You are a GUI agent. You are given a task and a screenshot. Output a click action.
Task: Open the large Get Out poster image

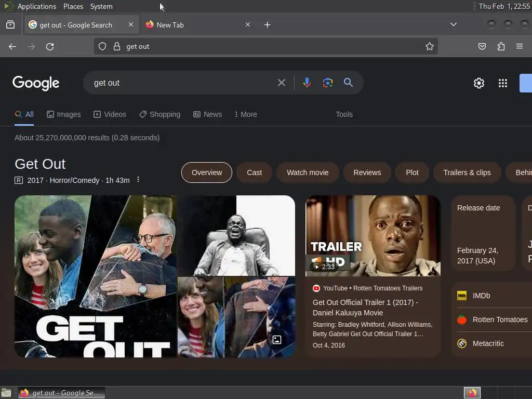pos(96,276)
